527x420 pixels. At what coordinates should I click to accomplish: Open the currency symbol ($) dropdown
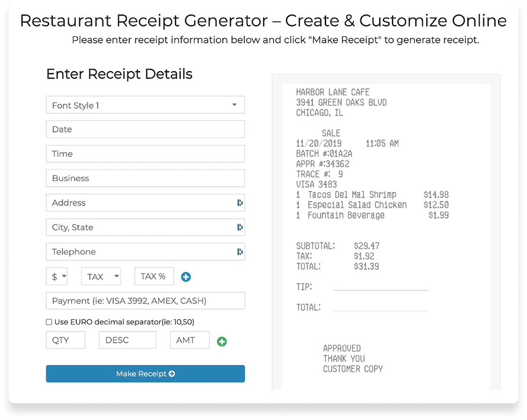pyautogui.click(x=56, y=276)
